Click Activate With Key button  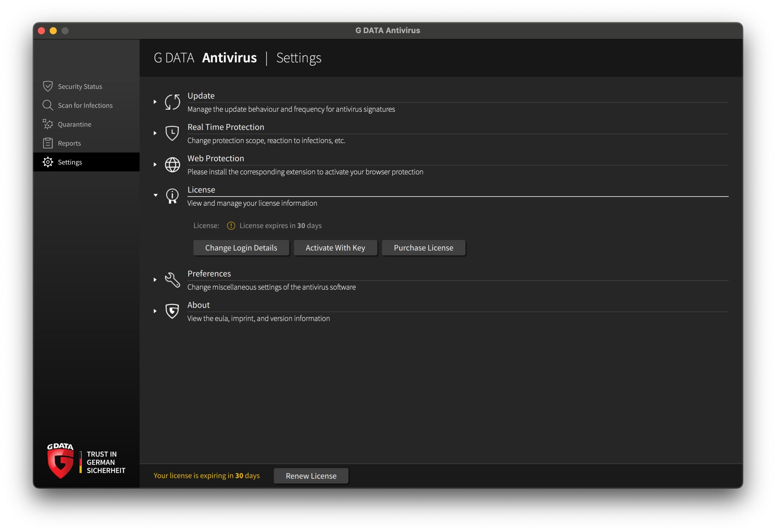335,248
